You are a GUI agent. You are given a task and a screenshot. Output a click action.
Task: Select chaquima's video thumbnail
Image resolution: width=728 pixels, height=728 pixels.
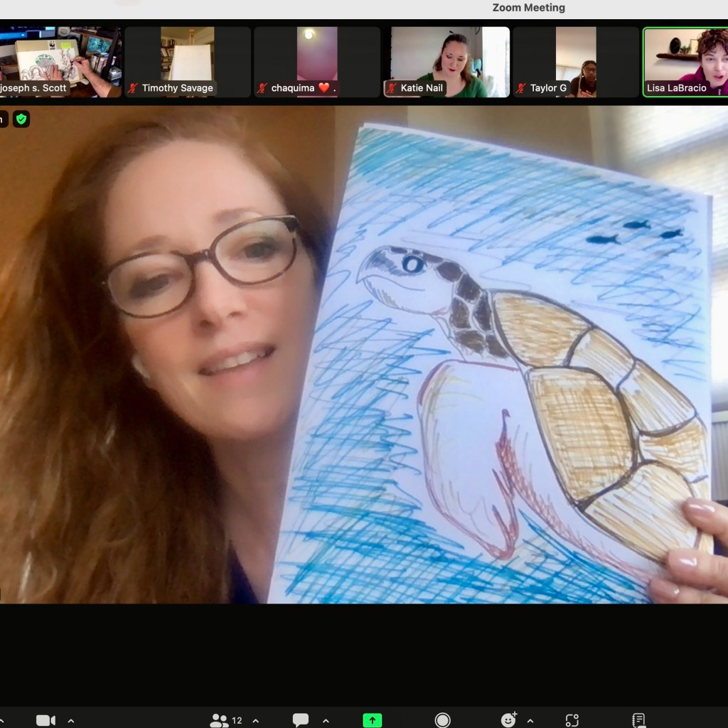click(317, 62)
